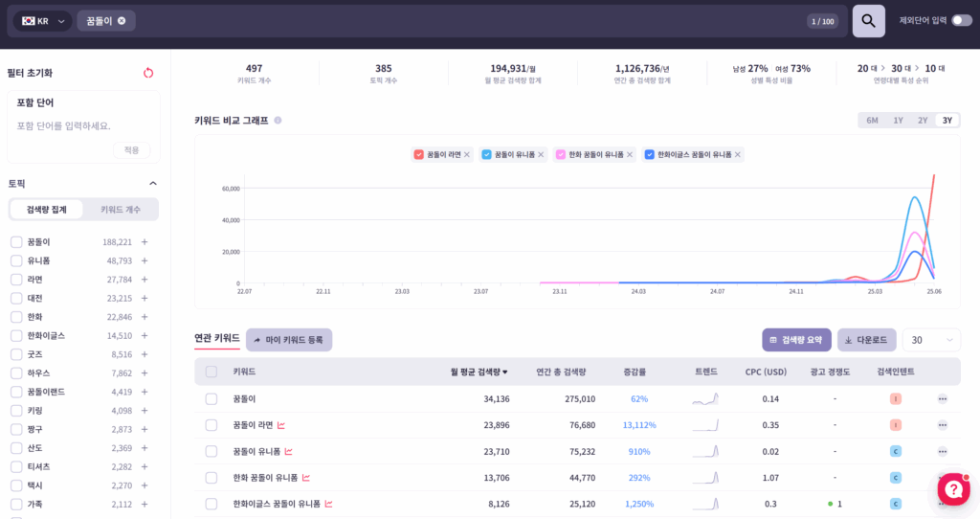
Task: Click the 마이 키워드 등록 button
Action: (x=289, y=340)
